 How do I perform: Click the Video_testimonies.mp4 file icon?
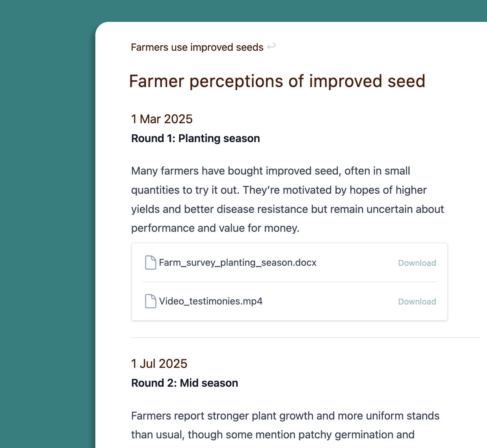(x=151, y=301)
